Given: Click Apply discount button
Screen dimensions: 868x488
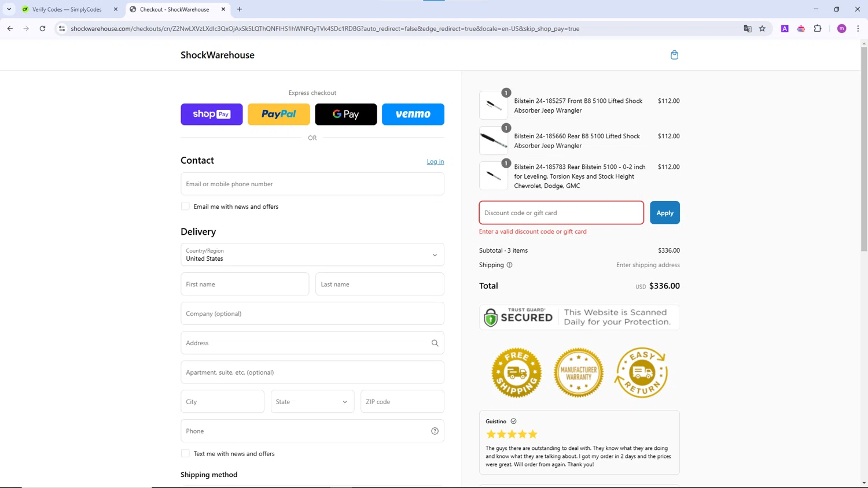Looking at the screenshot, I should [x=665, y=213].
